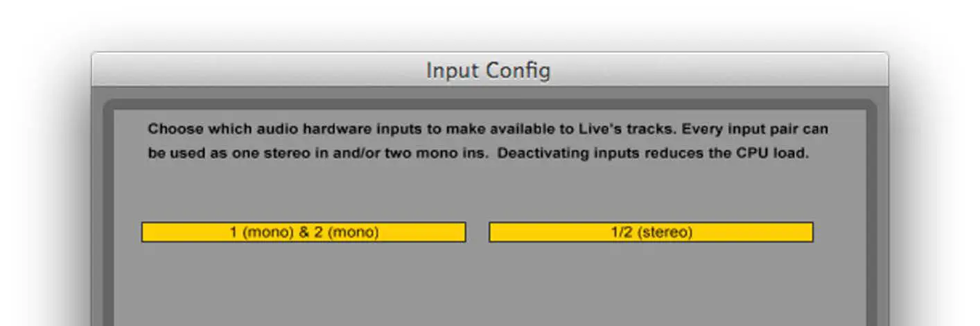Click the dark gray frame at the panel's top edge
The height and width of the screenshot is (326, 980).
click(489, 104)
